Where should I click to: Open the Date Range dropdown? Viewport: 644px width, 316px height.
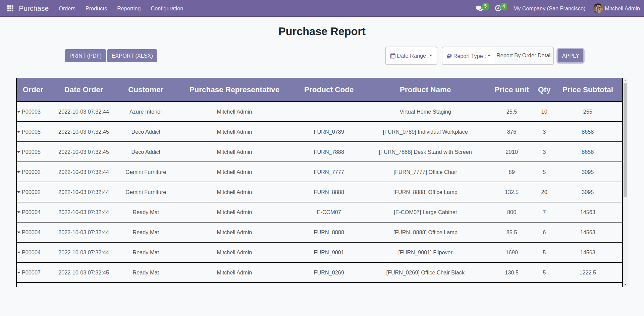coord(411,56)
